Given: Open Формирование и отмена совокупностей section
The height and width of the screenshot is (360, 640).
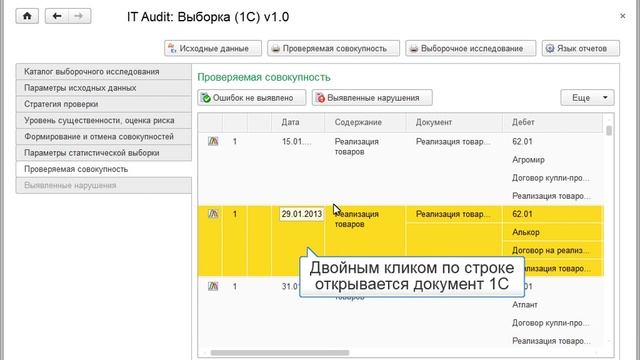Looking at the screenshot, I should click(104, 137).
